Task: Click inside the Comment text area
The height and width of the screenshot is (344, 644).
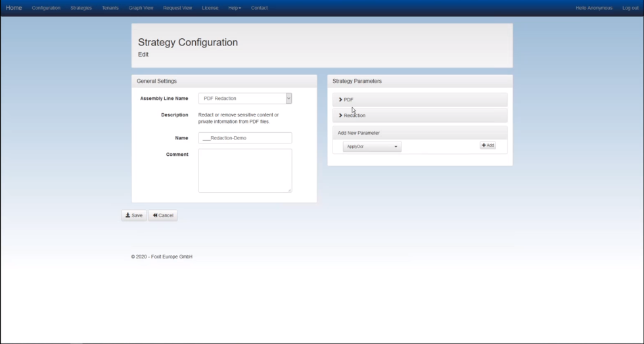Action: click(245, 170)
